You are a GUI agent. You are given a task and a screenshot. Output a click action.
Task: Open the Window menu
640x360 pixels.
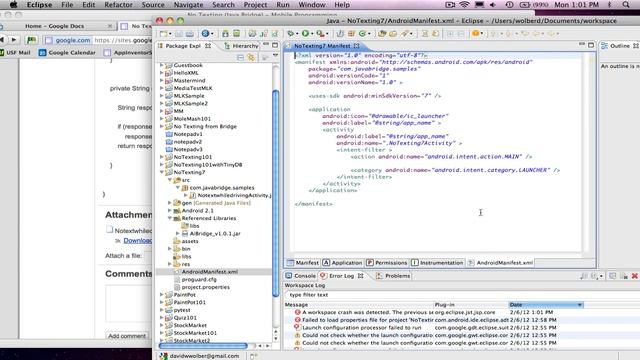pyautogui.click(x=312, y=5)
